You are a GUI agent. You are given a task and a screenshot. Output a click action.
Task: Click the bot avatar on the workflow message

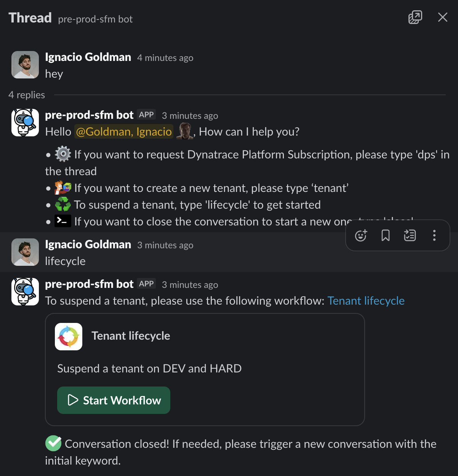coord(25,292)
